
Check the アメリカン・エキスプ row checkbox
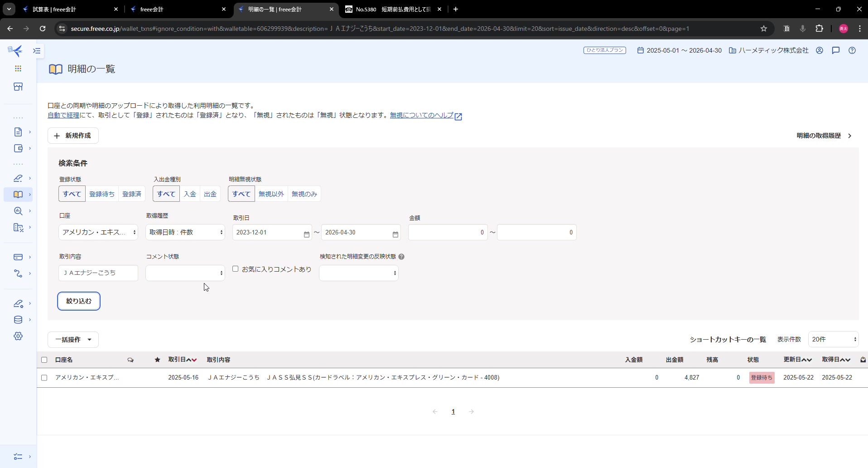coord(44,378)
